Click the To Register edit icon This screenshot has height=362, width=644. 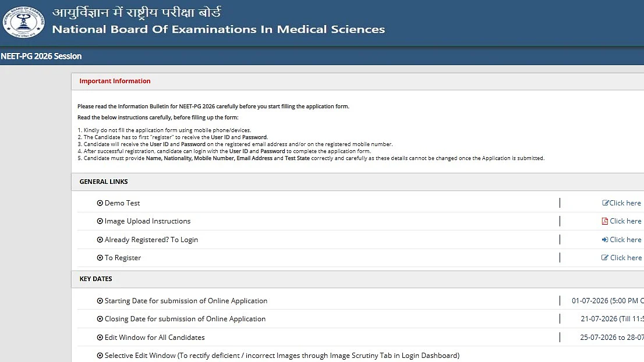[604, 258]
